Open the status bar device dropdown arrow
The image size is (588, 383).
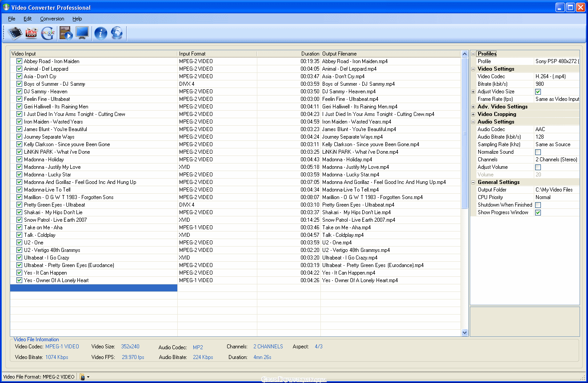click(x=88, y=377)
